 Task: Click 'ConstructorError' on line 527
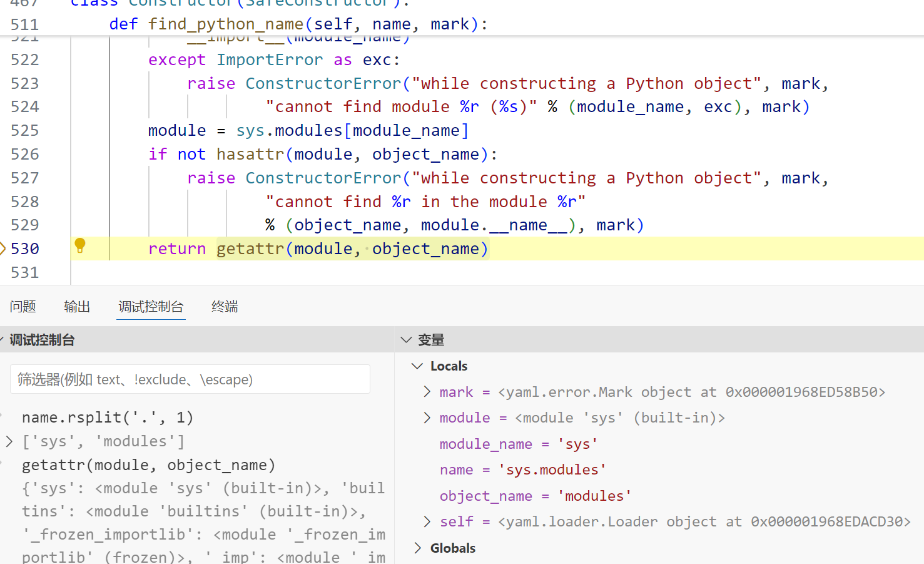pyautogui.click(x=323, y=178)
